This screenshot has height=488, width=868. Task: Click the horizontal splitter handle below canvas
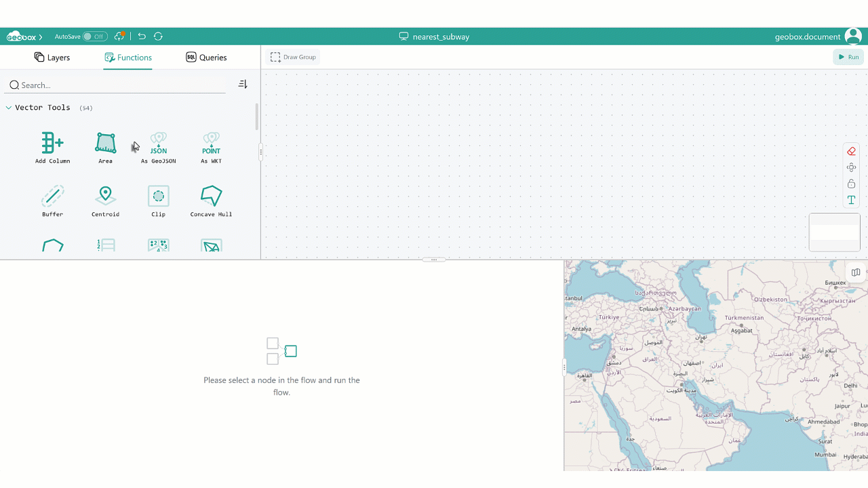(434, 260)
